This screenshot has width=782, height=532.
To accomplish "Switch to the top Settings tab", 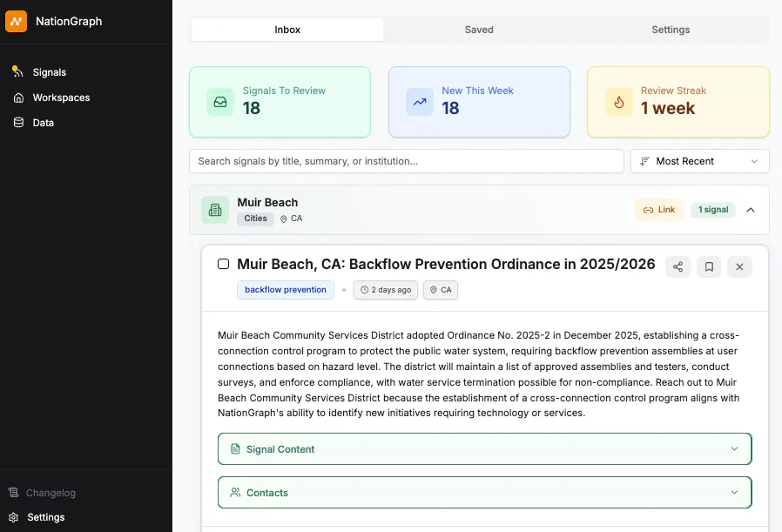I will 671,30.
